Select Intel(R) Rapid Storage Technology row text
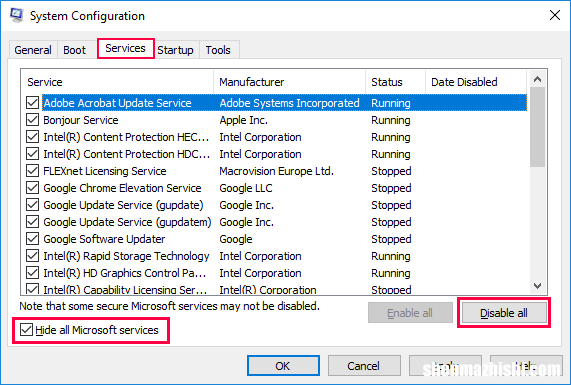571x385 pixels. click(x=126, y=256)
